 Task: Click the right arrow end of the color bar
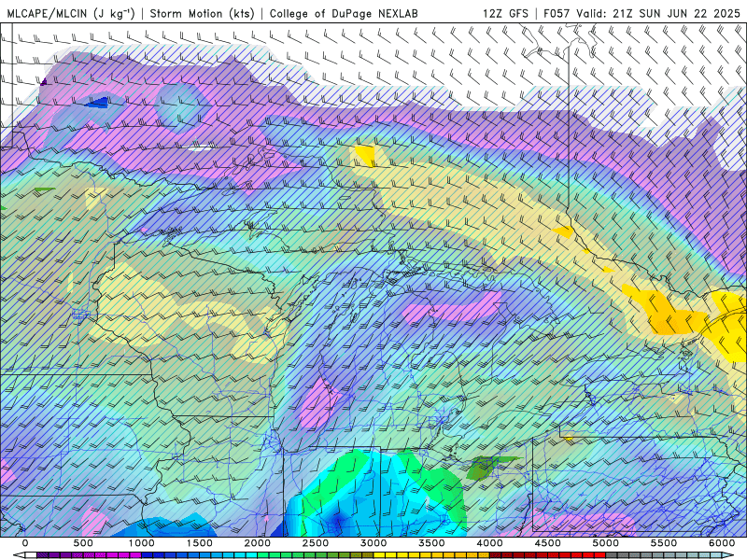[729, 555]
